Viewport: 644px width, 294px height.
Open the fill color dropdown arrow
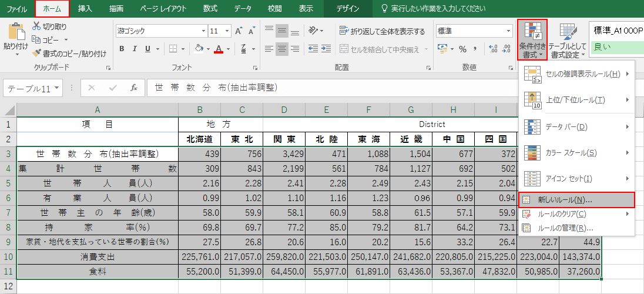209,49
